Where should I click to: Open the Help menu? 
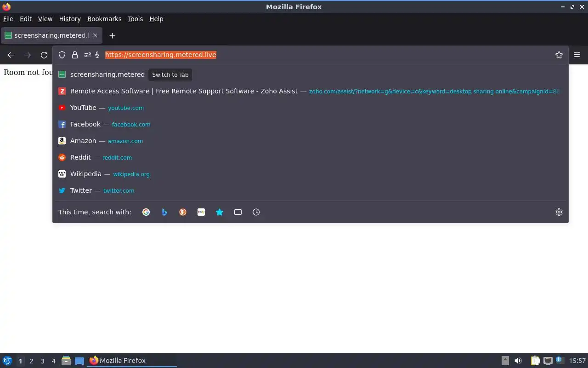coord(156,19)
